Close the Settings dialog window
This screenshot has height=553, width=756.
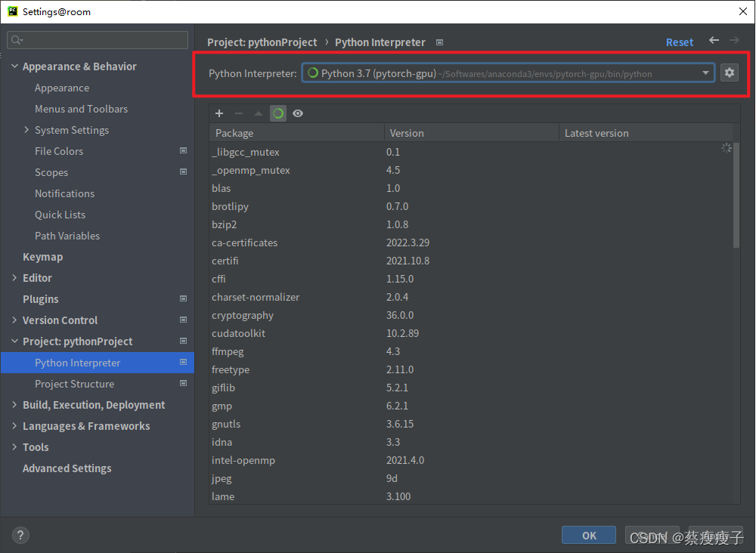(743, 11)
